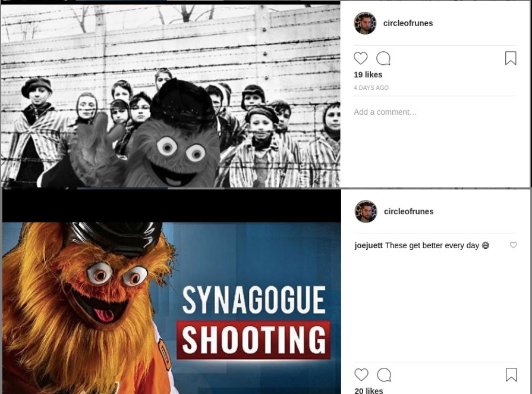Bookmark the top post
This screenshot has width=532, height=394.
(511, 58)
